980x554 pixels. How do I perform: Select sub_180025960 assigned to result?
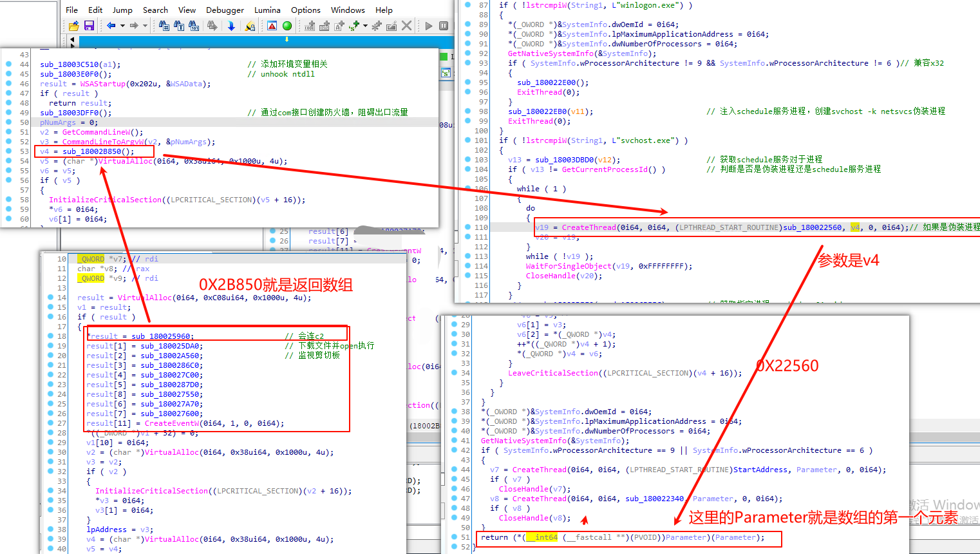[161, 336]
